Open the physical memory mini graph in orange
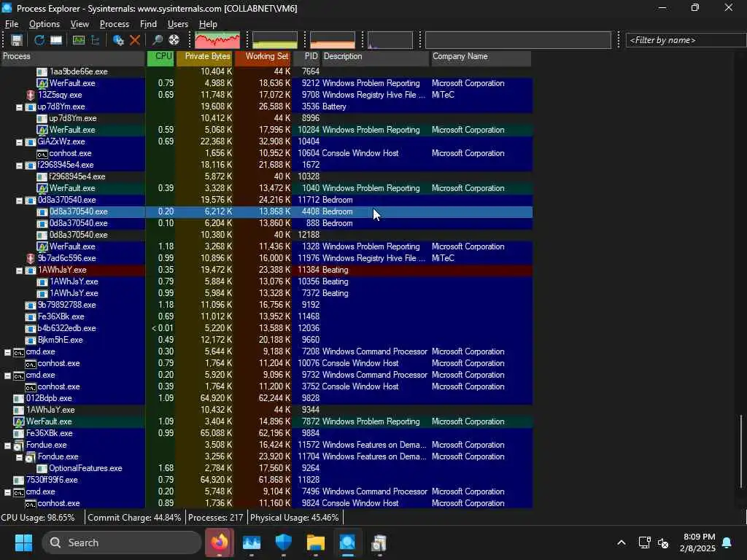Image resolution: width=747 pixels, height=560 pixels. point(333,41)
